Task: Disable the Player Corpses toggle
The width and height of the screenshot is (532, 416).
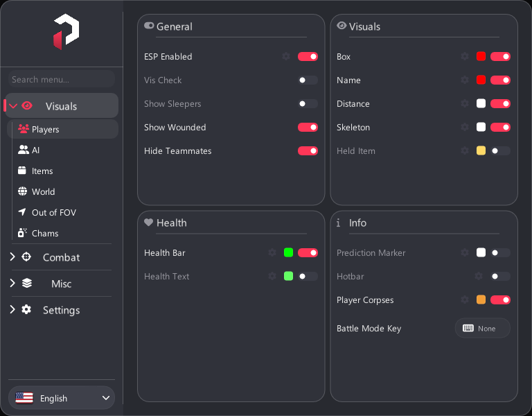Action: (500, 300)
